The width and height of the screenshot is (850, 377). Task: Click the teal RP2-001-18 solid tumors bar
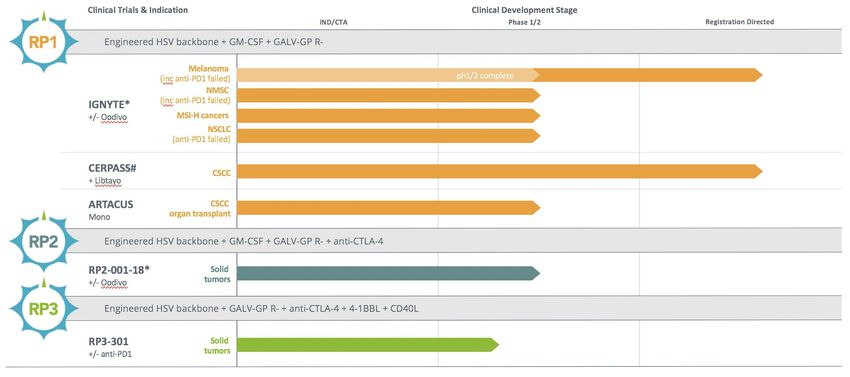pos(389,273)
